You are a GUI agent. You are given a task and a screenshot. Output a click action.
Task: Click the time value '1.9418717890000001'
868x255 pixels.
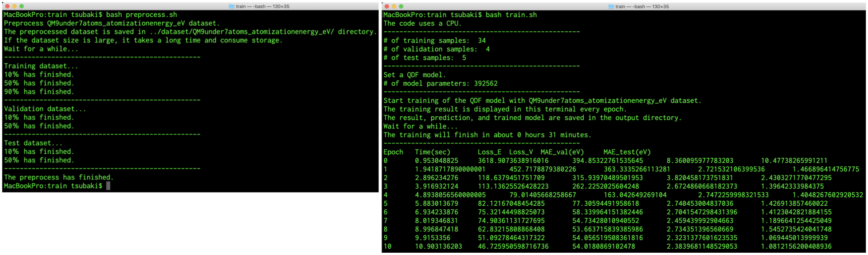(x=450, y=170)
